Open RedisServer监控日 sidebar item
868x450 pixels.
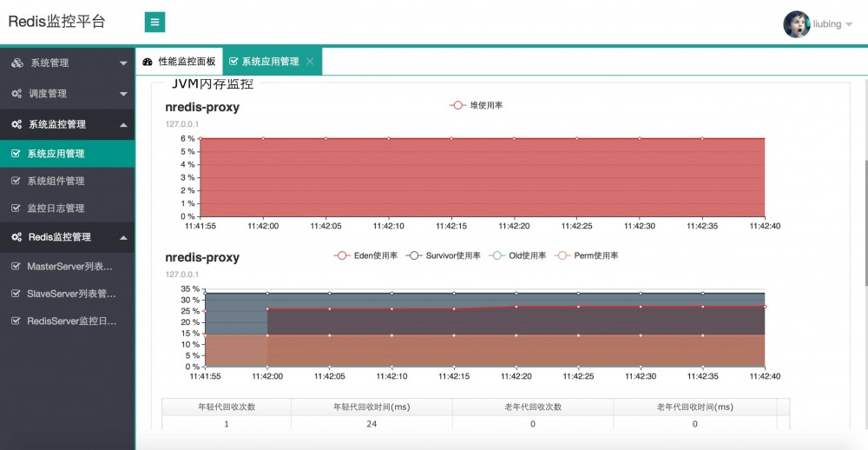click(68, 321)
